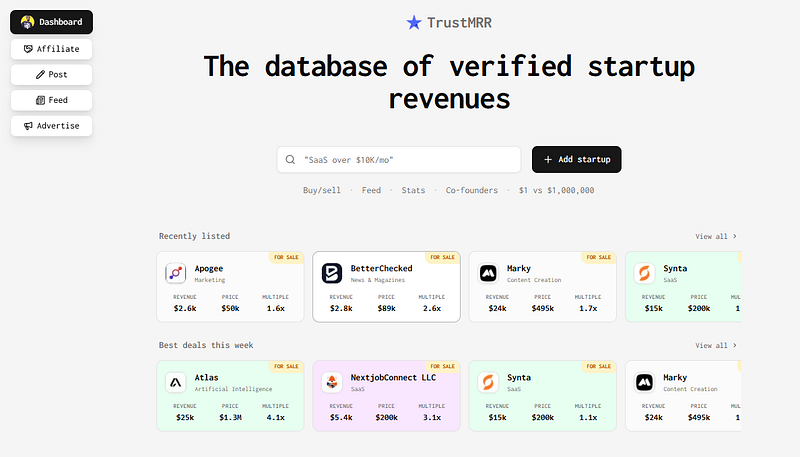Click the Best deals this week heading
This screenshot has height=457, width=800.
(206, 345)
